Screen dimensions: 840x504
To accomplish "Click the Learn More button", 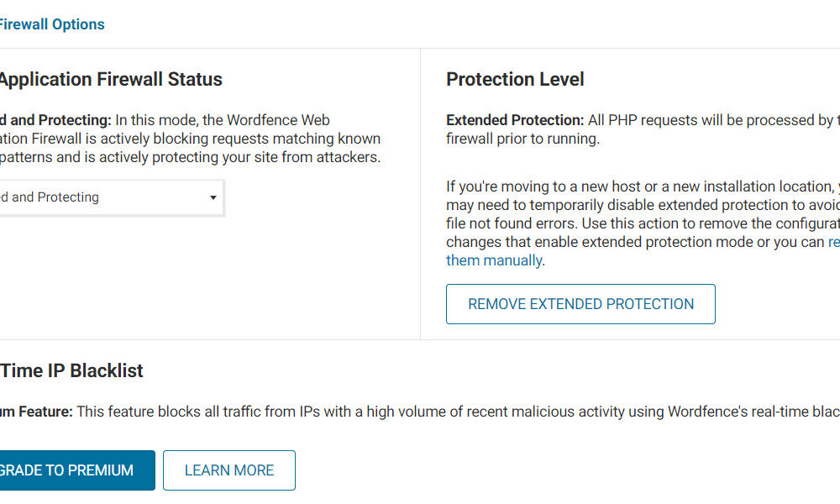I will 229,470.
